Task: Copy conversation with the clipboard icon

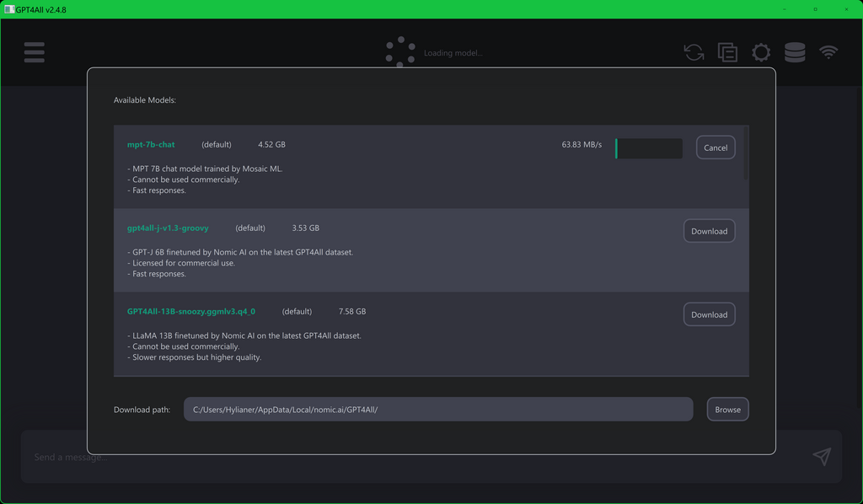Action: (x=727, y=52)
